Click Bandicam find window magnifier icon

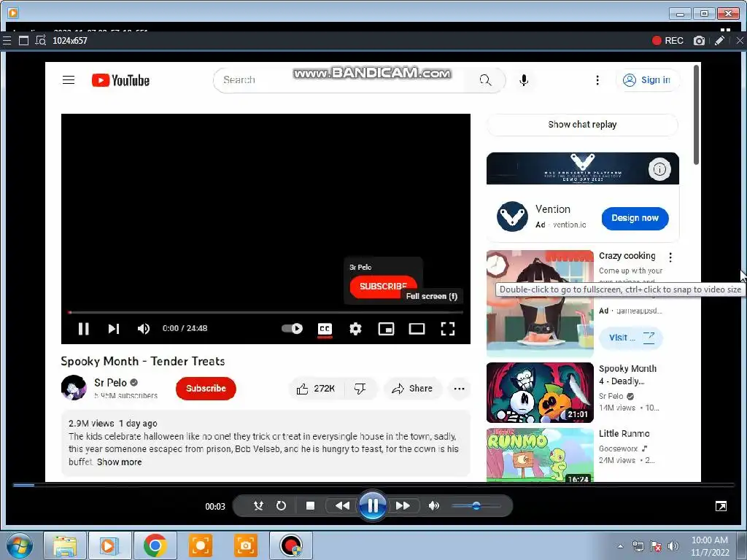coord(41,41)
